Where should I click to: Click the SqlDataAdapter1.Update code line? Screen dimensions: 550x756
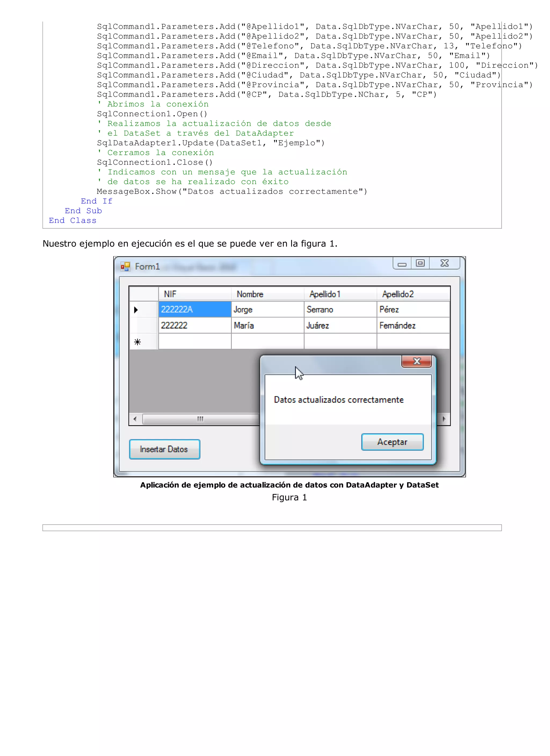point(211,143)
